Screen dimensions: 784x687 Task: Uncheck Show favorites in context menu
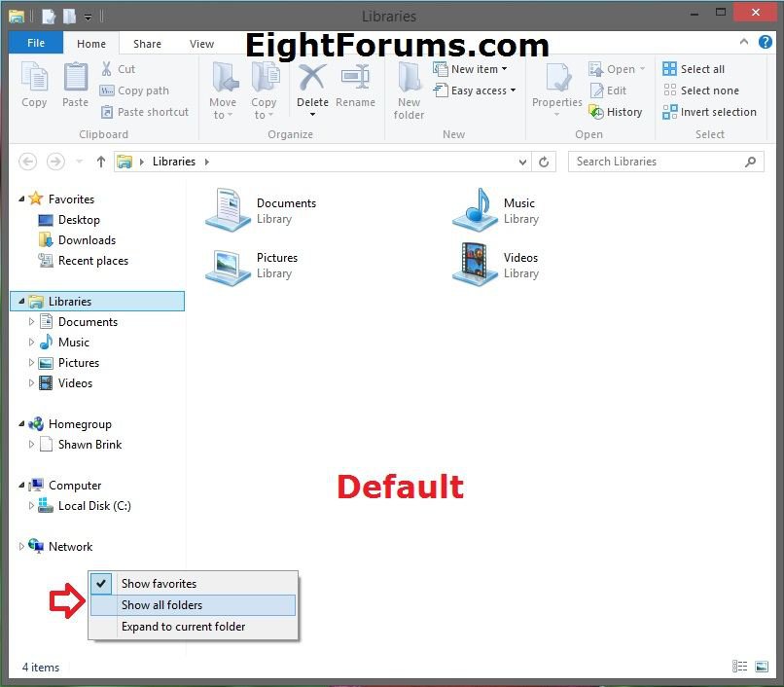(x=159, y=584)
